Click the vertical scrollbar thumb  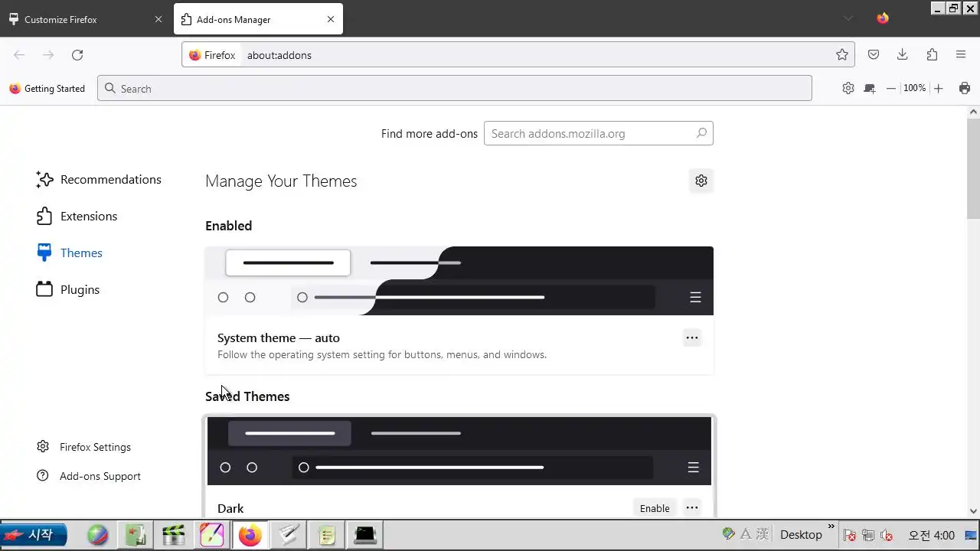pos(974,170)
